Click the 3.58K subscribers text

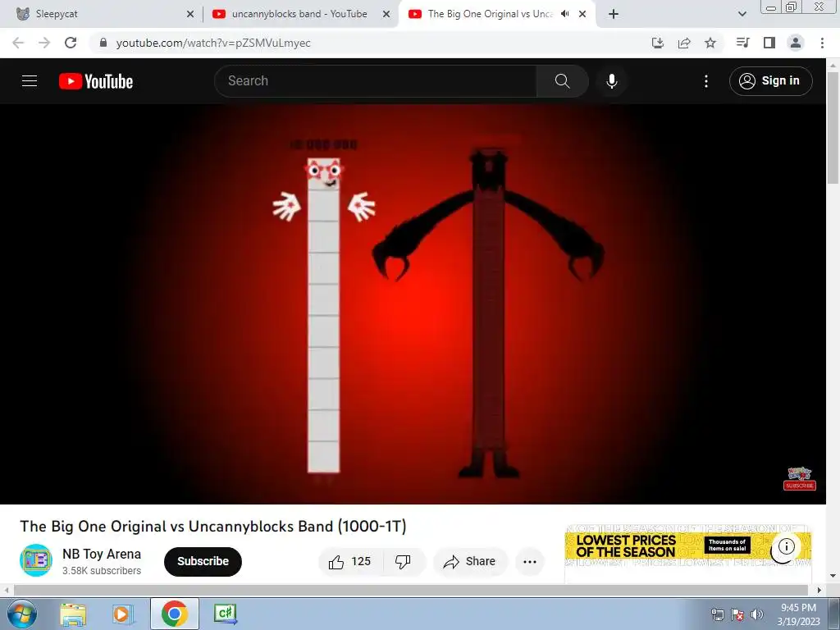point(102,571)
